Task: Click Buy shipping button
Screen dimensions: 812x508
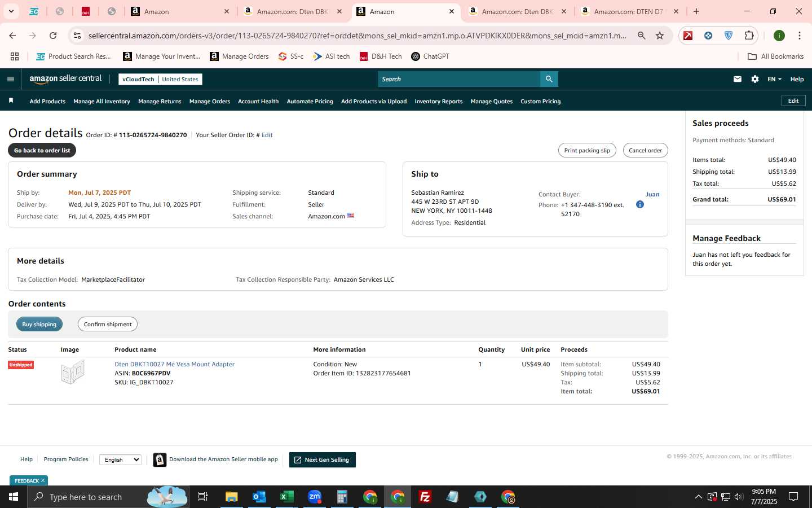Action: [39, 324]
